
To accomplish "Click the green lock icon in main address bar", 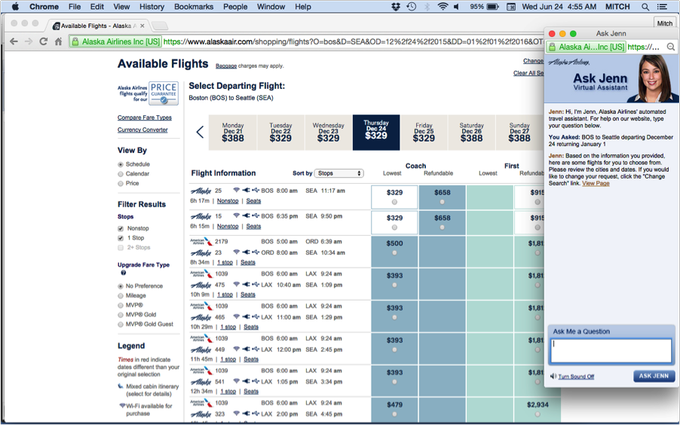I will coord(75,42).
